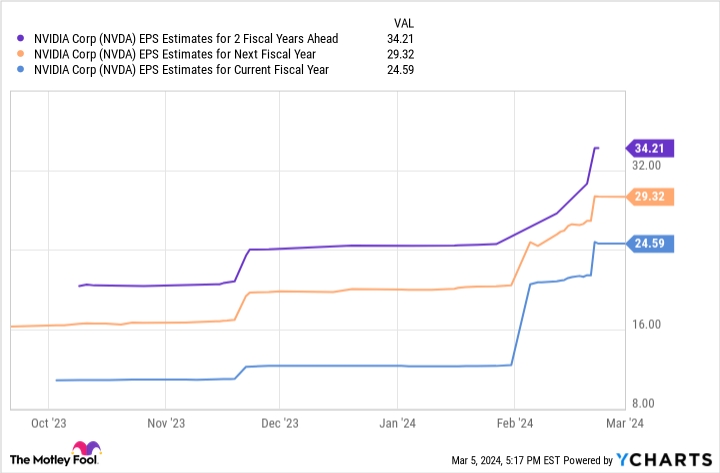This screenshot has height=473, width=720.
Task: Click The Motley Fool wordmark text
Action: (x=54, y=460)
